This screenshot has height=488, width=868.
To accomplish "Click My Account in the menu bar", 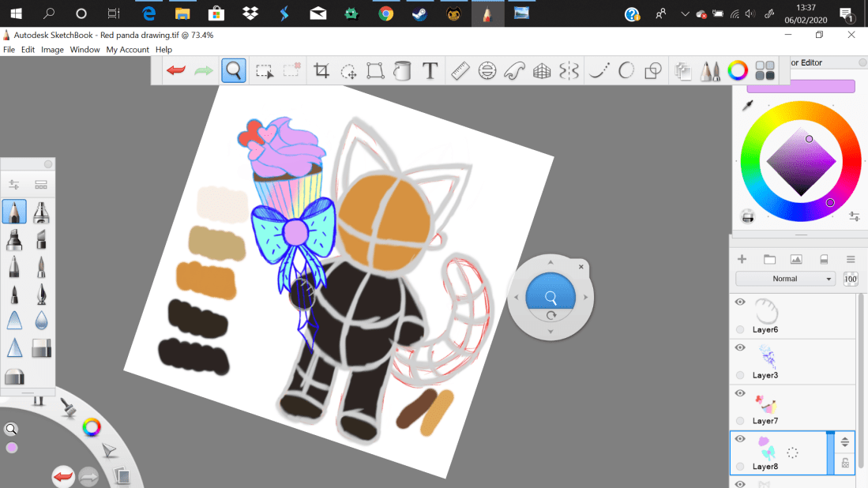I will [127, 49].
